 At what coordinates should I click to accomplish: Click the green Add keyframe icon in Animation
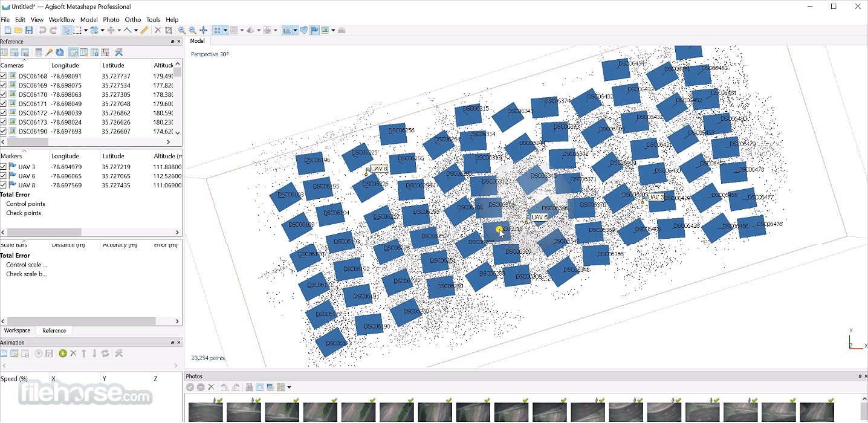click(63, 354)
